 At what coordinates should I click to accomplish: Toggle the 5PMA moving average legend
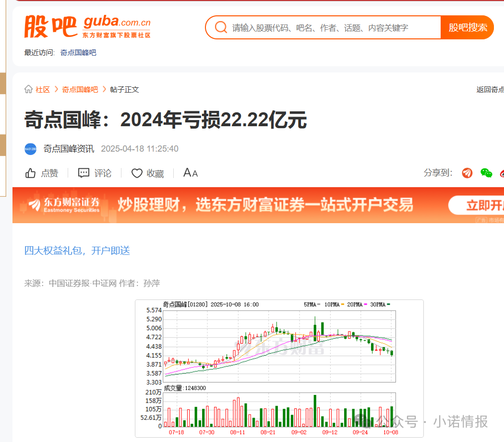310,304
